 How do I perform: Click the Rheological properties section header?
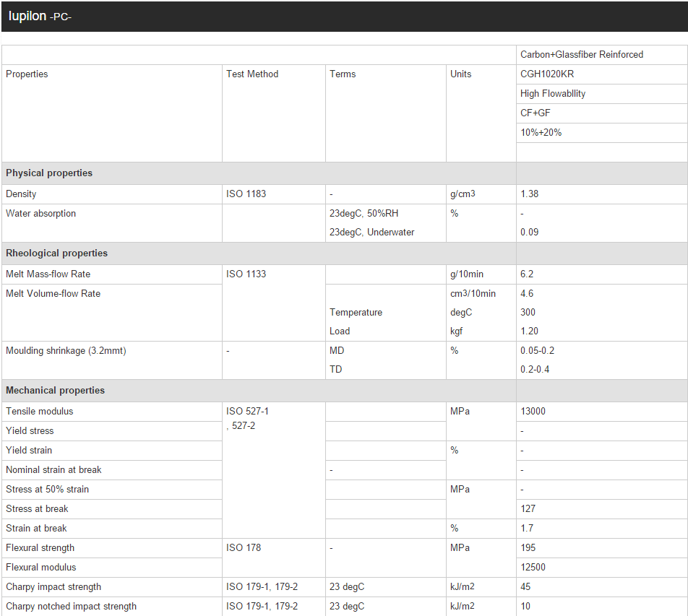[x=56, y=253]
